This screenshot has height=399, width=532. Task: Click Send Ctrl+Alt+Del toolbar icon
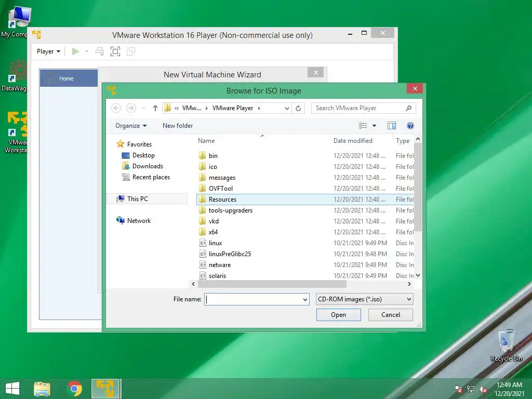(100, 51)
